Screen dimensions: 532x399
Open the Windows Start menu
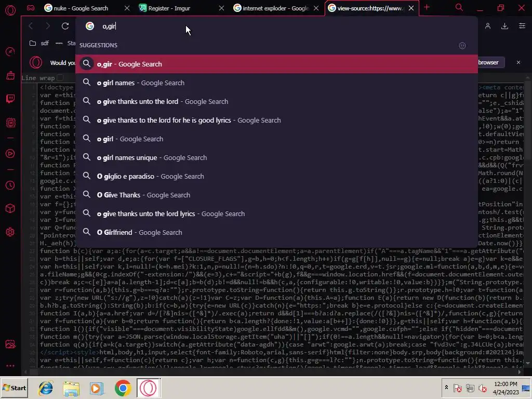[15, 388]
